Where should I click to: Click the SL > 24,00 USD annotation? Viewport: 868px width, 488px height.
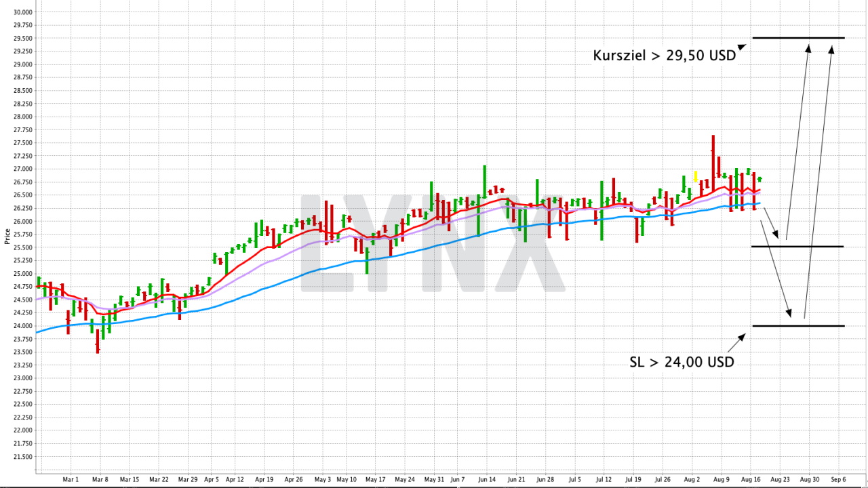point(682,362)
